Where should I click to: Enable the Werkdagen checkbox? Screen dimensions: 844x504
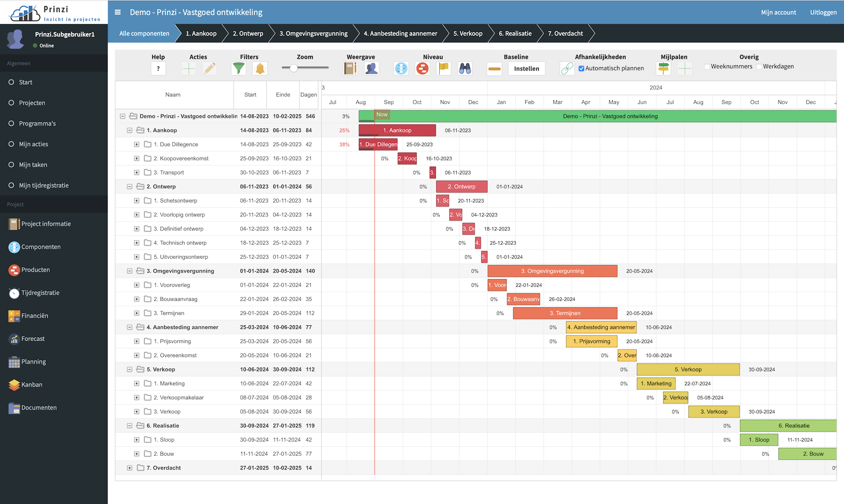[x=759, y=67]
